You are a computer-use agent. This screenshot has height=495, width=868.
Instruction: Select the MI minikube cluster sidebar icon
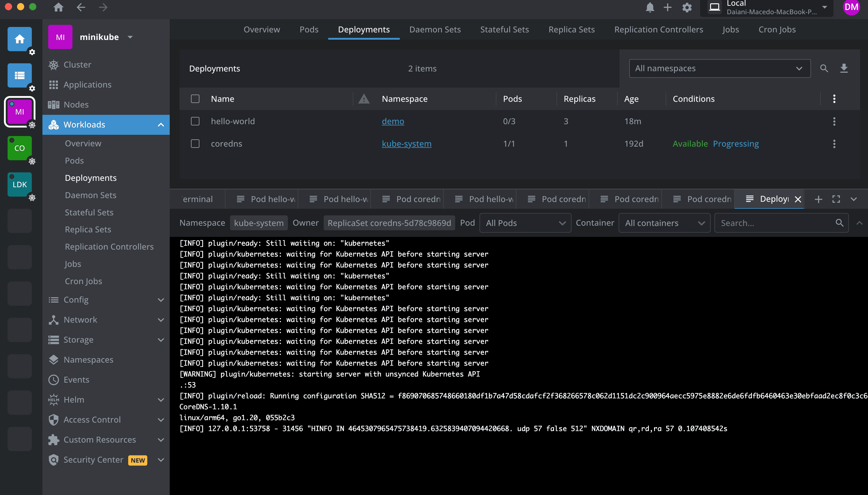[19, 111]
